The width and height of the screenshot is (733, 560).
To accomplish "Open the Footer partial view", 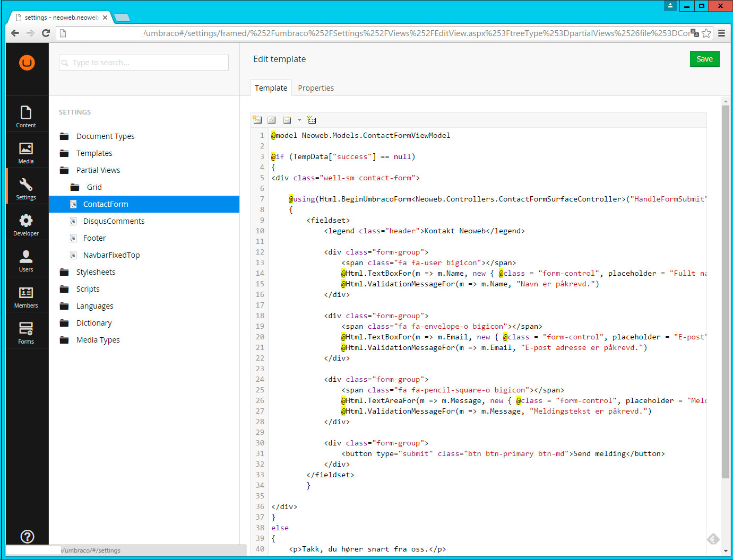I will pos(94,238).
